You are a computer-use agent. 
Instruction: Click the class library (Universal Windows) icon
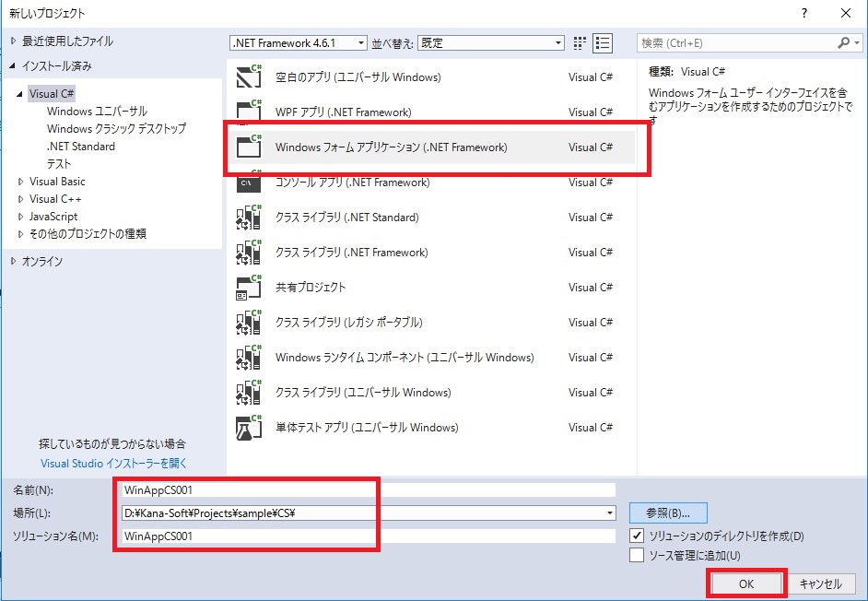coord(249,392)
